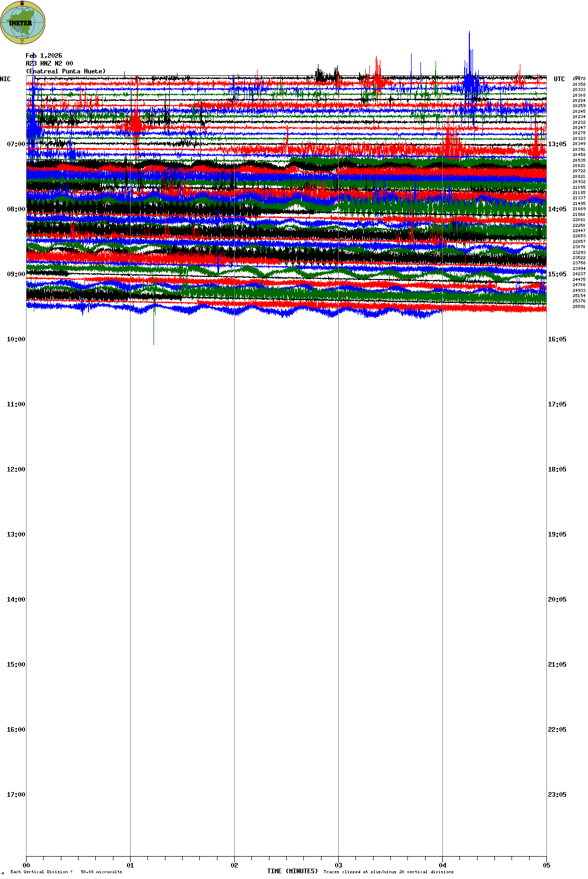Click the INETER logo
Image resolution: width=588 pixels, height=879 pixels.
22,22
